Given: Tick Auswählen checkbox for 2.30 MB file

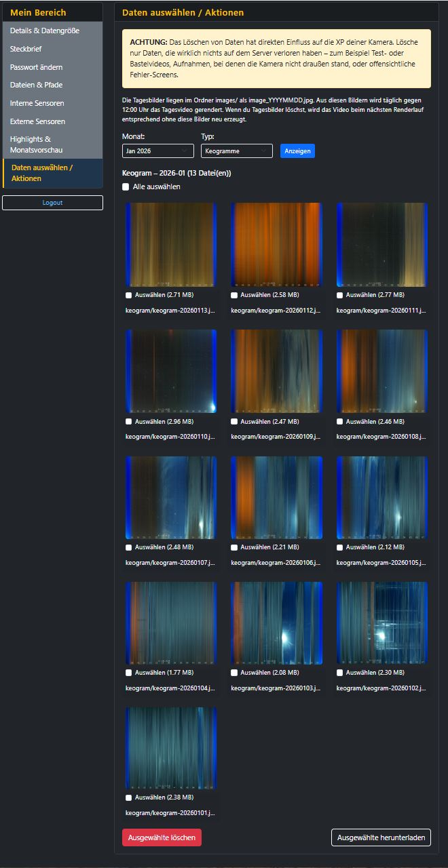Looking at the screenshot, I should [x=339, y=673].
